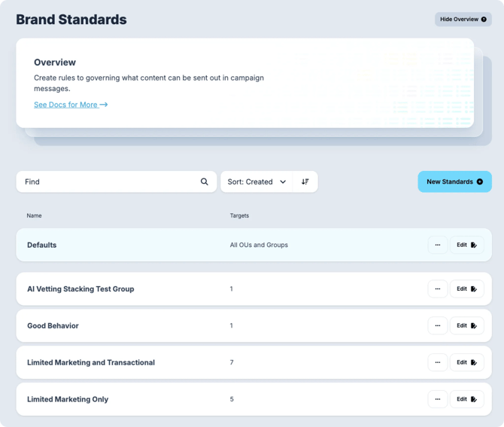Open more options for AI Vetting Stacking Test Group

[437, 288]
